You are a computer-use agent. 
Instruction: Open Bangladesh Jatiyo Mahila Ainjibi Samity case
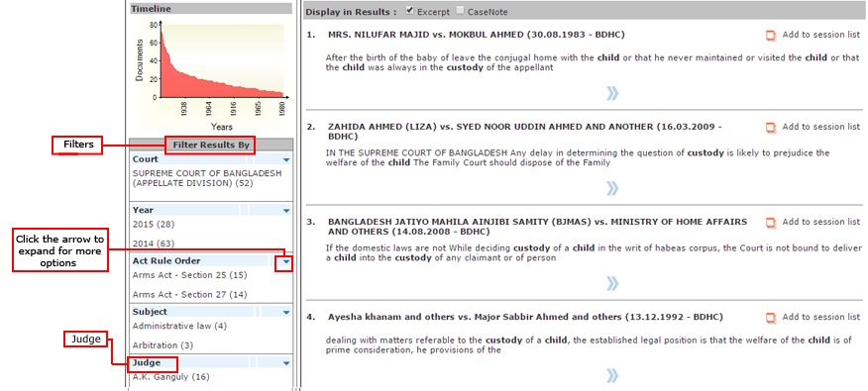tap(537, 227)
